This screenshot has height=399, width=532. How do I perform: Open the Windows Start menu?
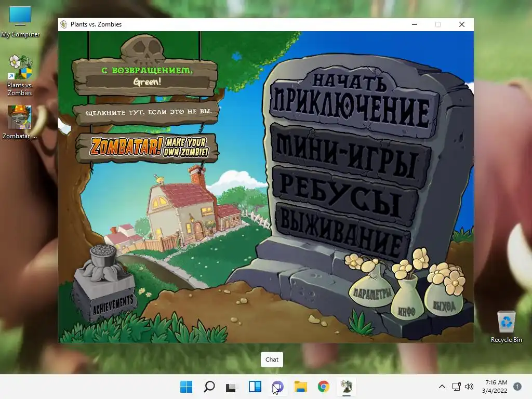click(187, 387)
